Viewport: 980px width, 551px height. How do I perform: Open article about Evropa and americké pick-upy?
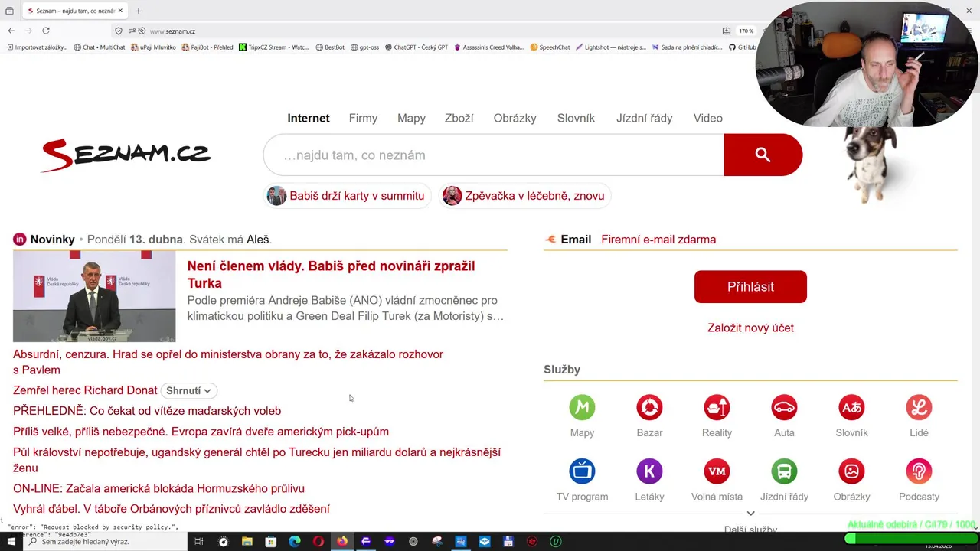(x=201, y=432)
